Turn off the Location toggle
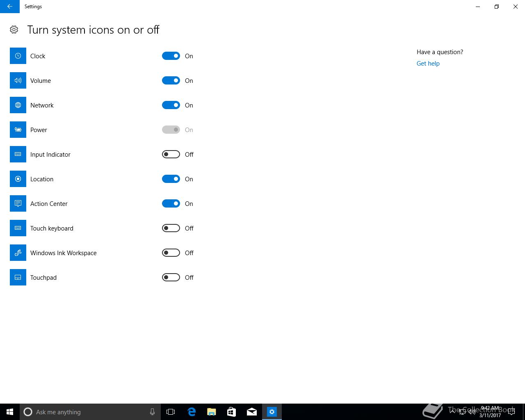This screenshot has height=420, width=525. (x=171, y=179)
